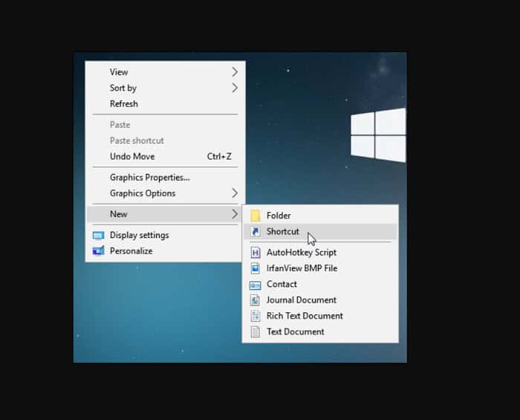Click the AutoHotkey Script H icon
520x420 pixels.
256,253
